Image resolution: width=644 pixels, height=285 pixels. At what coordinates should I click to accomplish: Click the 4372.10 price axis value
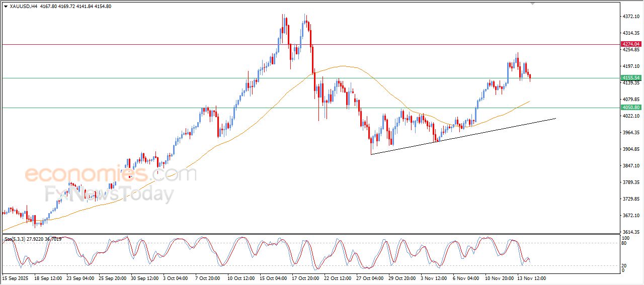tap(631, 17)
